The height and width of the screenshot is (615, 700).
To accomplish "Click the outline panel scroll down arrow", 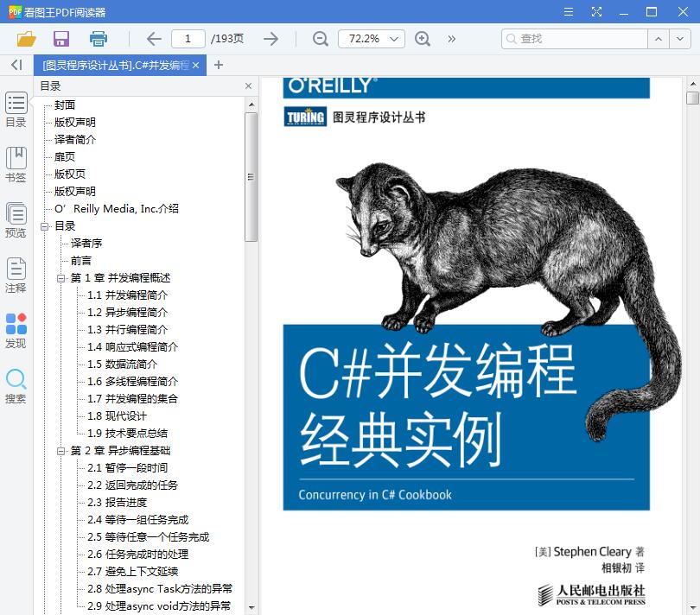I will 251,607.
